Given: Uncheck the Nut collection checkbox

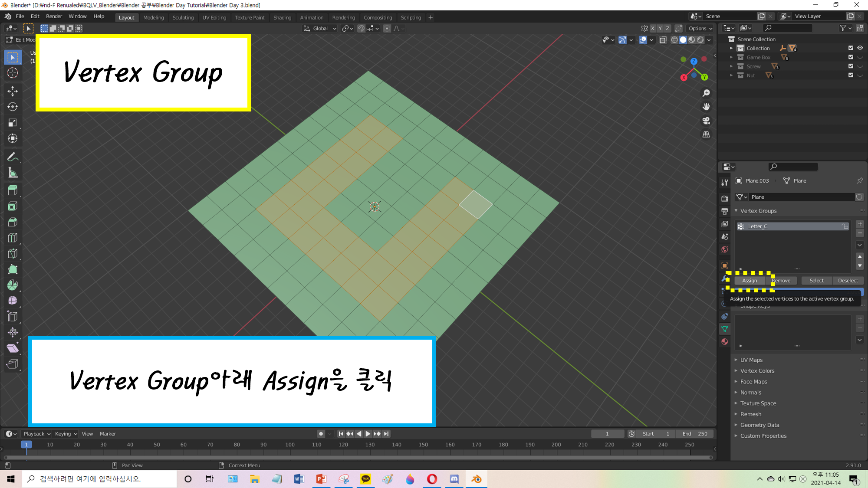Looking at the screenshot, I should tap(851, 75).
